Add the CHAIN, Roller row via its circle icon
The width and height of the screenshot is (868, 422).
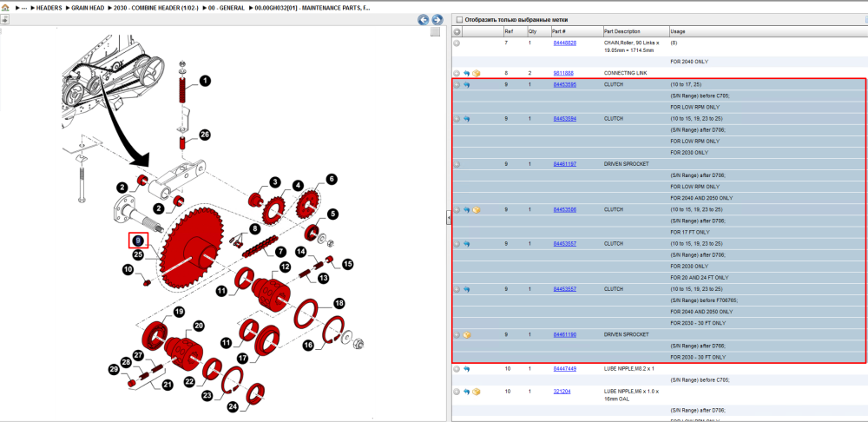tap(457, 43)
